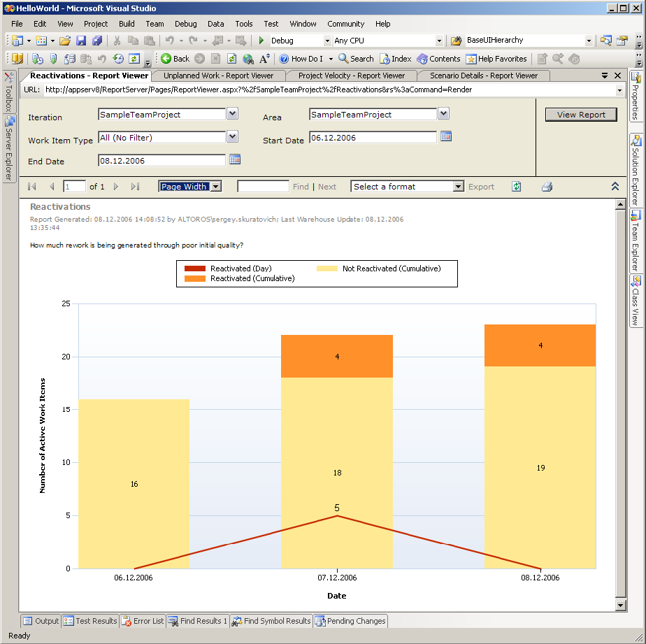
Task: Open the Any CPU platform dropdown
Action: pyautogui.click(x=439, y=41)
